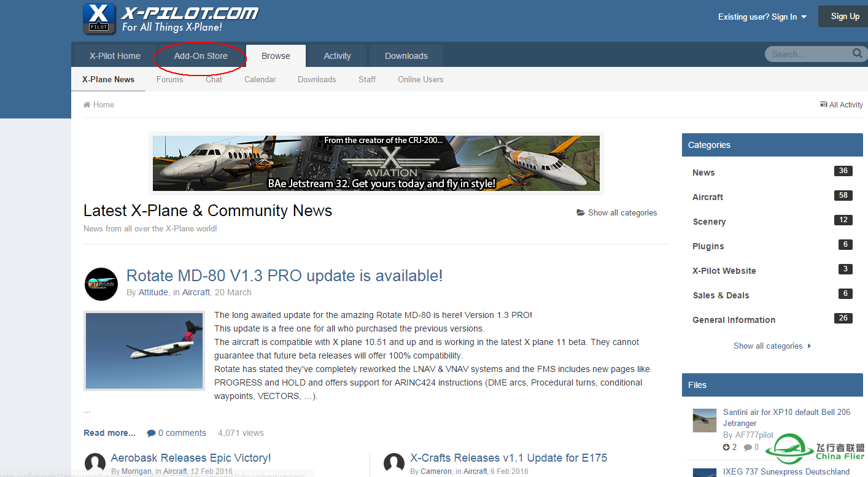The image size is (868, 477).
Task: Focus the search input field
Action: [x=807, y=55]
